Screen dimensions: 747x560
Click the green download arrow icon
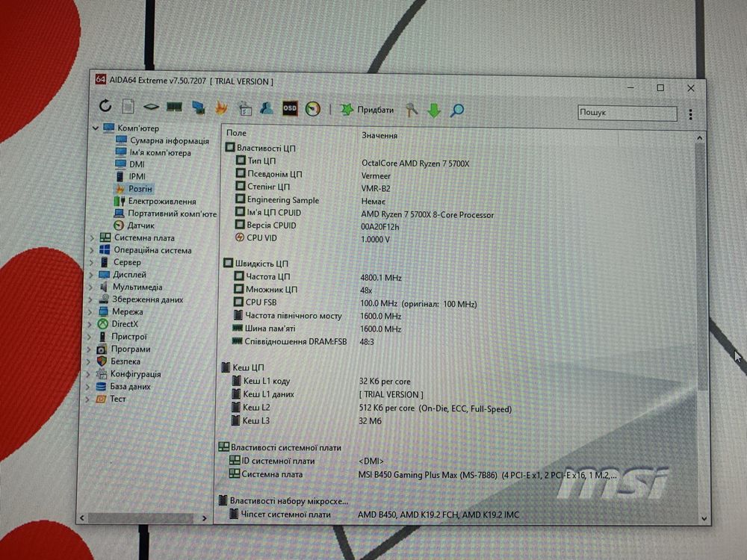click(x=433, y=111)
